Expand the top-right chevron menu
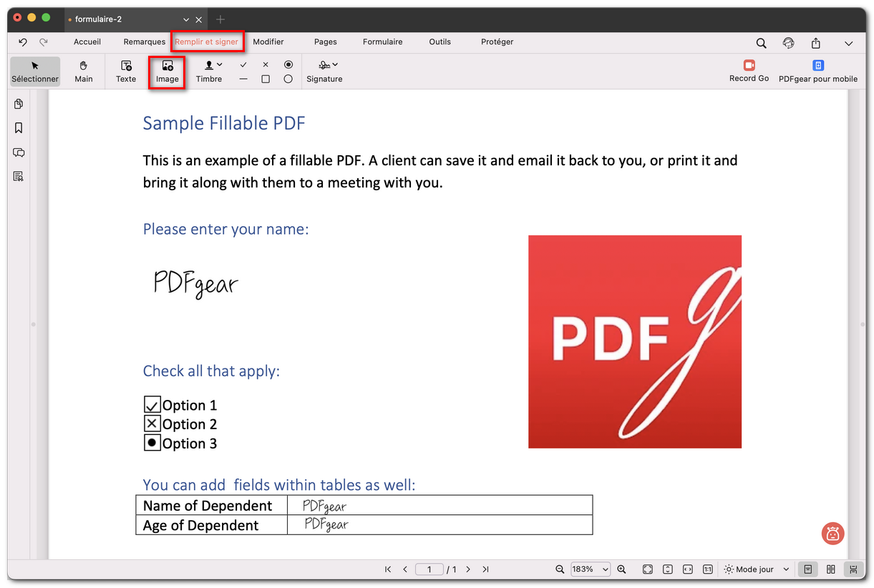874x588 pixels. point(848,44)
